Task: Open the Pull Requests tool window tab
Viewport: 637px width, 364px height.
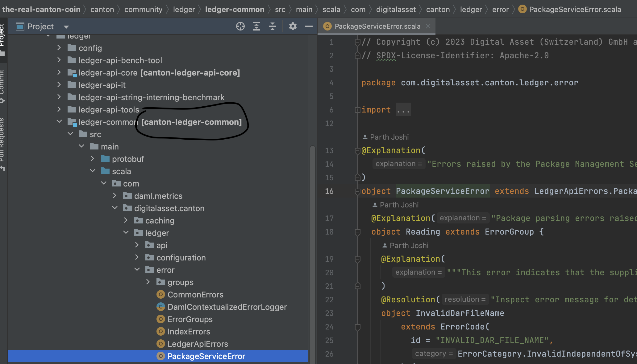Action: pos(3,144)
